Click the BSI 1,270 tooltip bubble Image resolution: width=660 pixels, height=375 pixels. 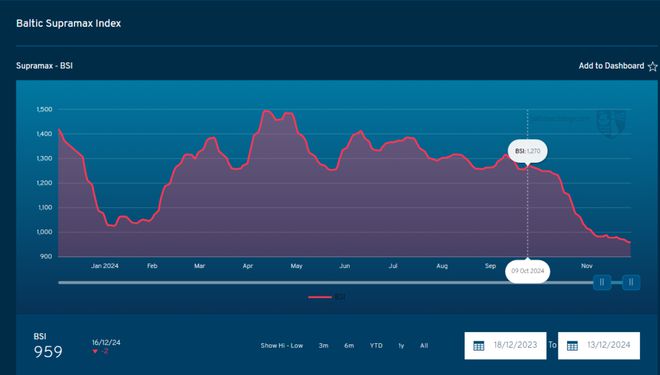click(527, 151)
